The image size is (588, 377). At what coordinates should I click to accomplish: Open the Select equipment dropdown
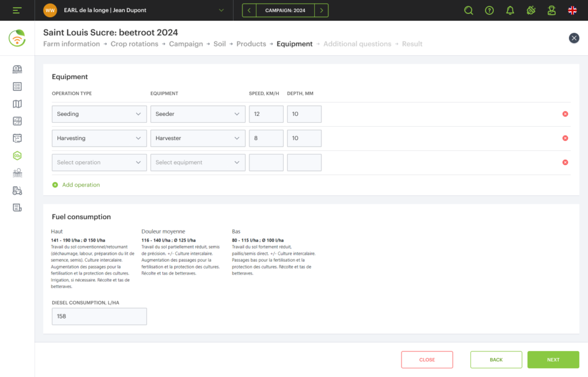click(198, 162)
